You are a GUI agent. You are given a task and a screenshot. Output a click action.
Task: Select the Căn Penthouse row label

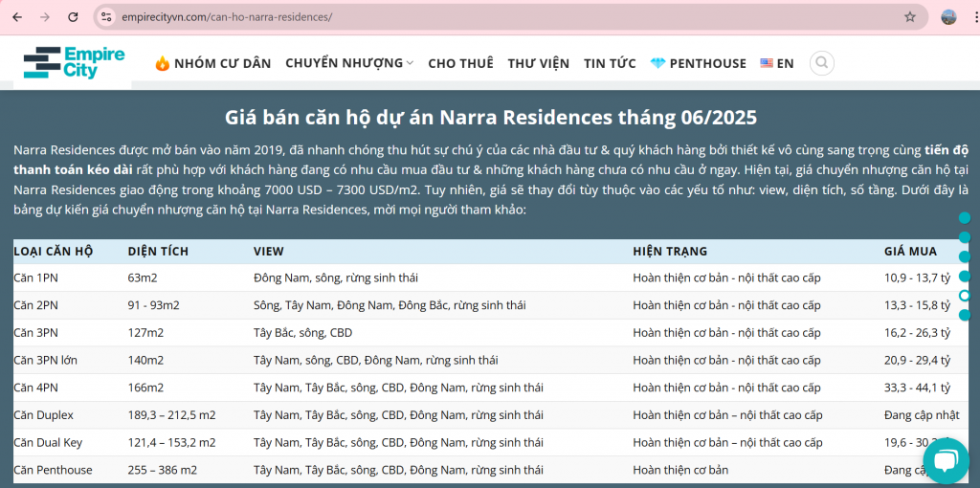coord(53,470)
